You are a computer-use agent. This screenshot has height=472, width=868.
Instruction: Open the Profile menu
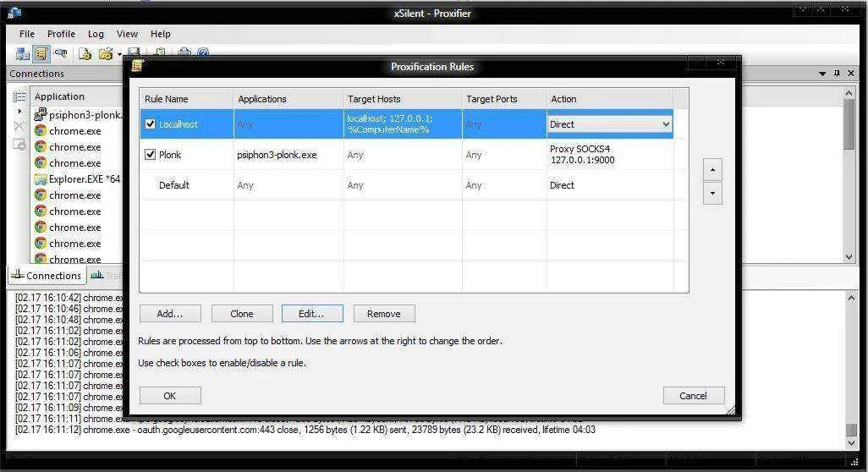coord(61,34)
